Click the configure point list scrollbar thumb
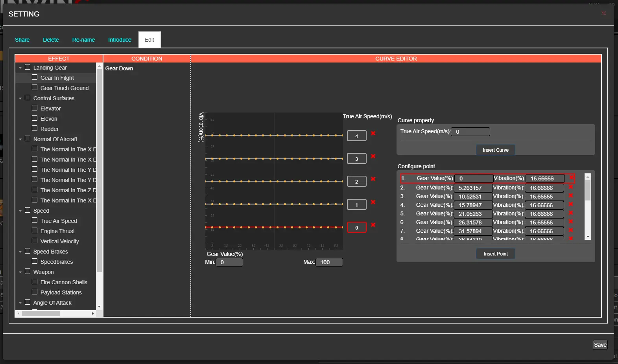 pyautogui.click(x=588, y=190)
